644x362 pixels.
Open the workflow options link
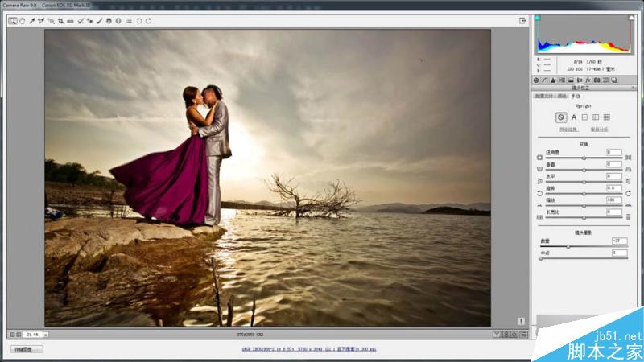[x=309, y=349]
